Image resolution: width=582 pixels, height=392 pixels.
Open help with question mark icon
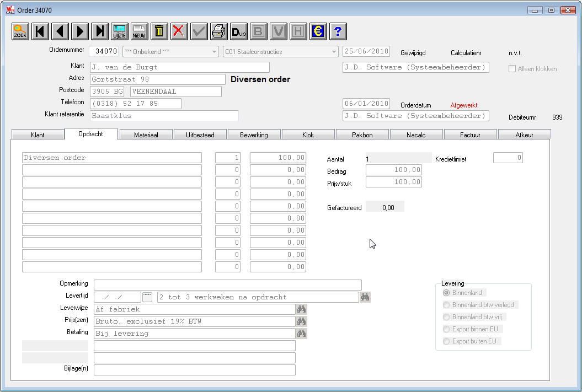click(x=338, y=31)
